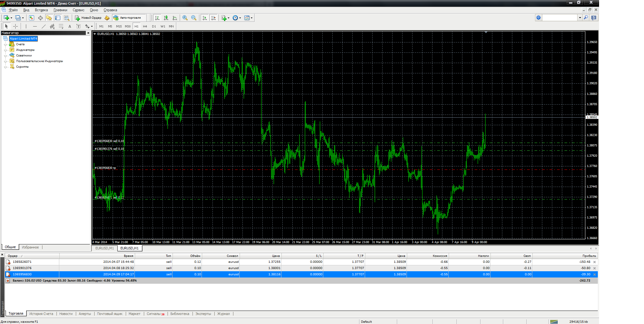Viewport: 644px width, 324px height.
Task: Switch to the D1 timeframe
Action: click(x=154, y=26)
